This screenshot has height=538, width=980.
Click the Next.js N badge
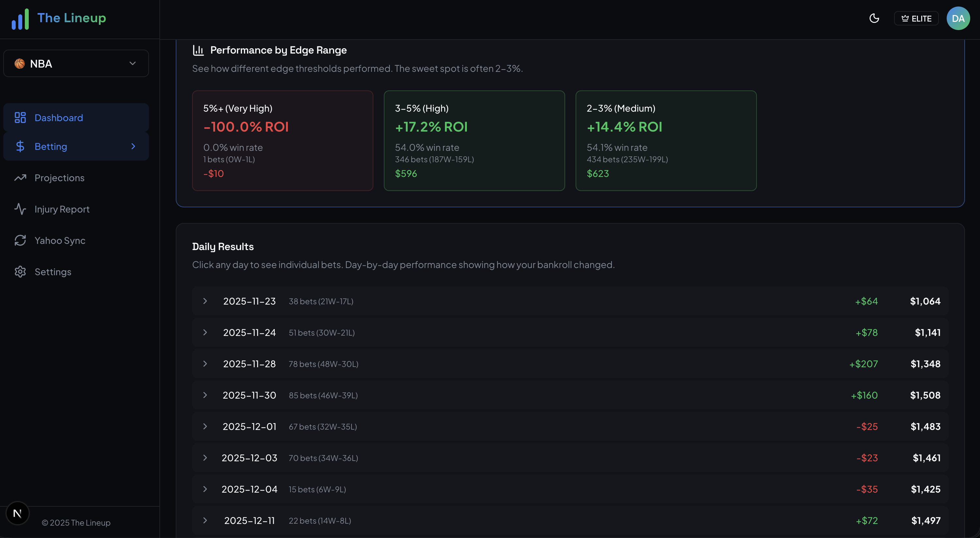18,513
